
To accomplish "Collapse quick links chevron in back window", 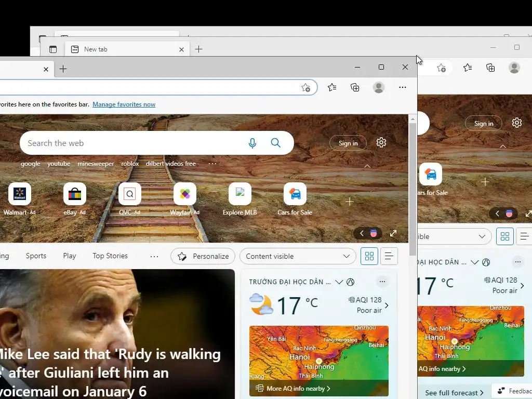I will pyautogui.click(x=503, y=147).
